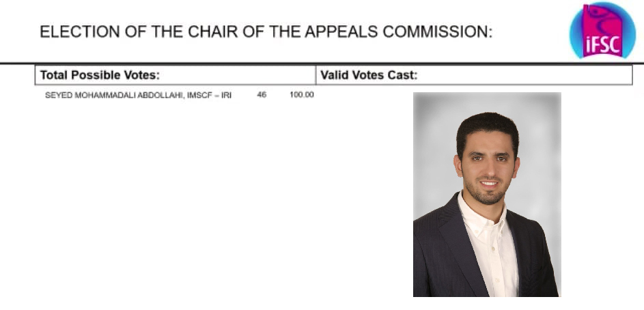Screen dimensions: 644x310
Task: Select the 'Valid Votes Cast:' header
Action: pyautogui.click(x=369, y=75)
